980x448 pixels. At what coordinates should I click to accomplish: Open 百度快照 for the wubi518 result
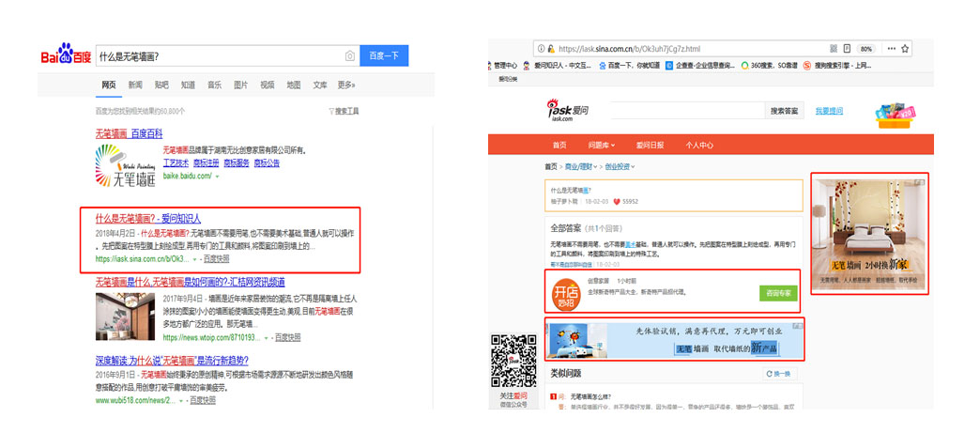click(203, 400)
